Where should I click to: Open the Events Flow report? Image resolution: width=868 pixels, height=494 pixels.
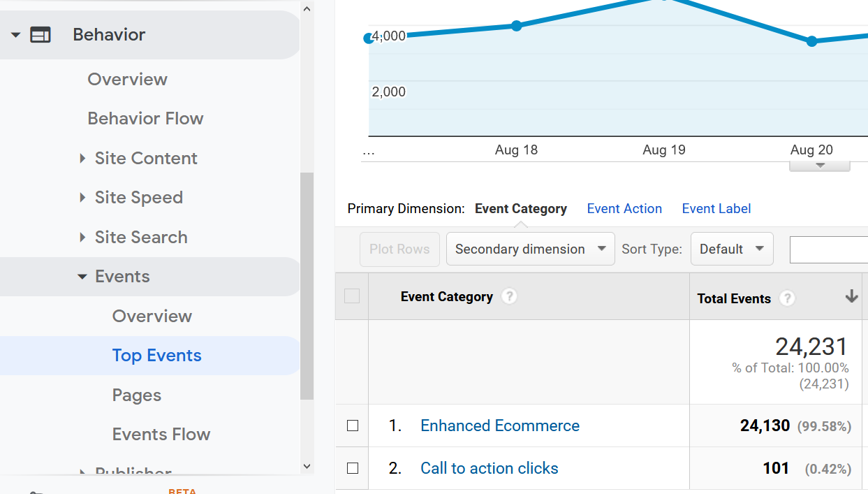click(161, 434)
